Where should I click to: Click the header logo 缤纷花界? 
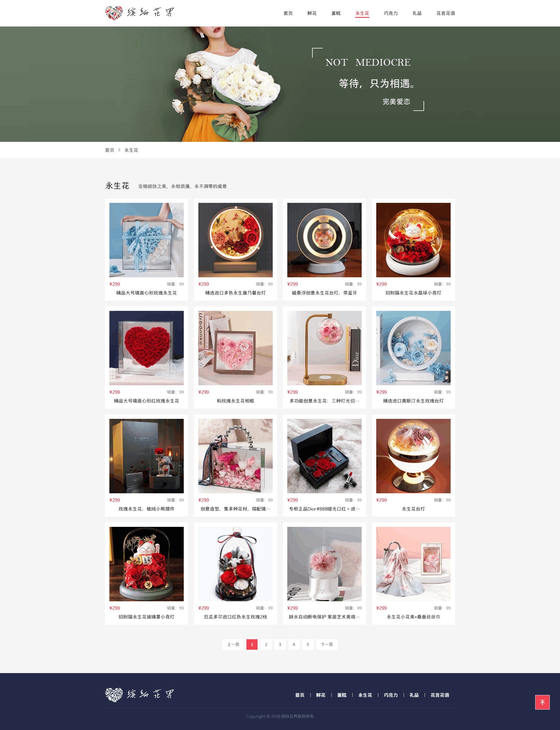139,13
